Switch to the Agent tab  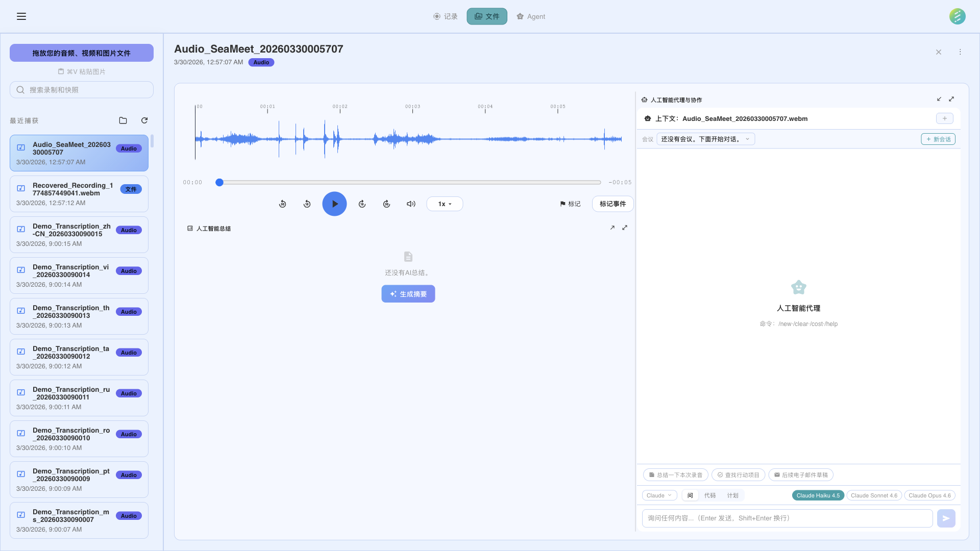pos(531,16)
